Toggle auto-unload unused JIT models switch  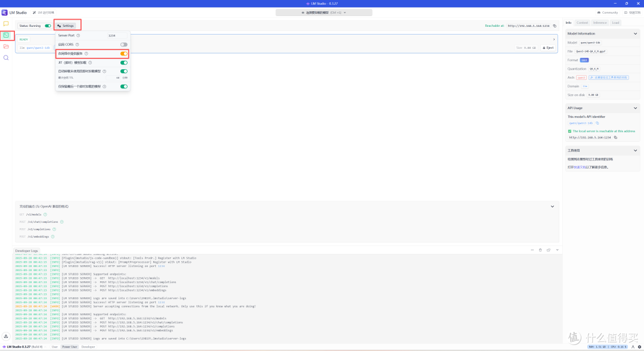coord(123,72)
